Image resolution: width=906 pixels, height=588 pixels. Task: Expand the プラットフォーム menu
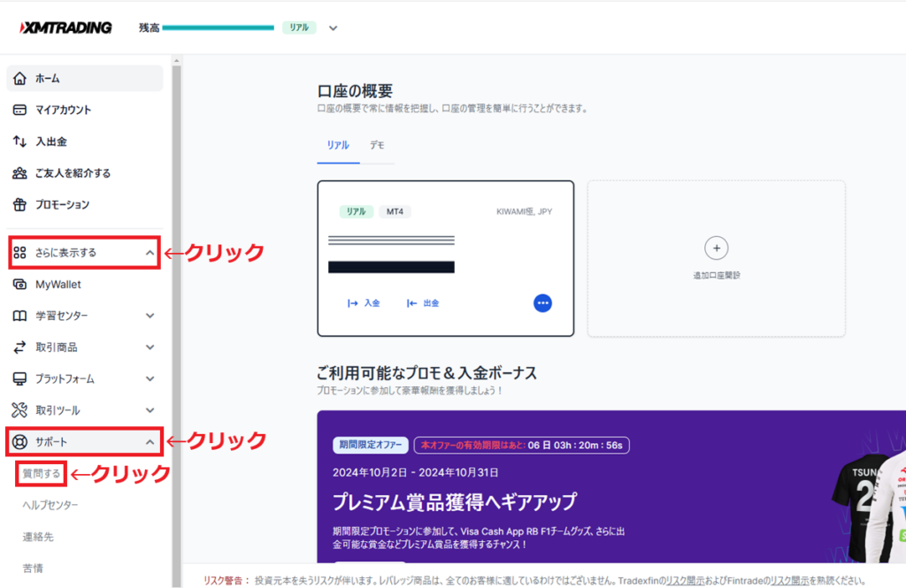[x=84, y=378]
